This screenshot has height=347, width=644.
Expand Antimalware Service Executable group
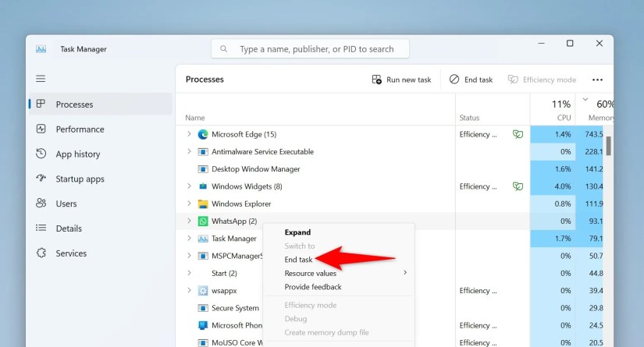(x=189, y=151)
